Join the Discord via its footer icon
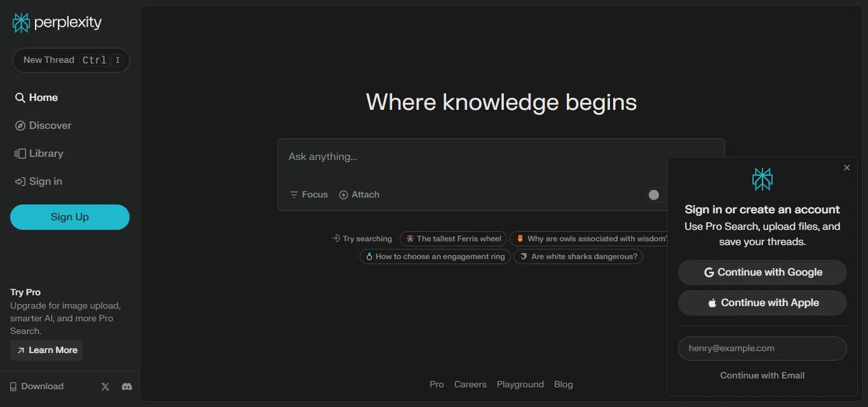Viewport: 868px width, 407px height. [126, 386]
